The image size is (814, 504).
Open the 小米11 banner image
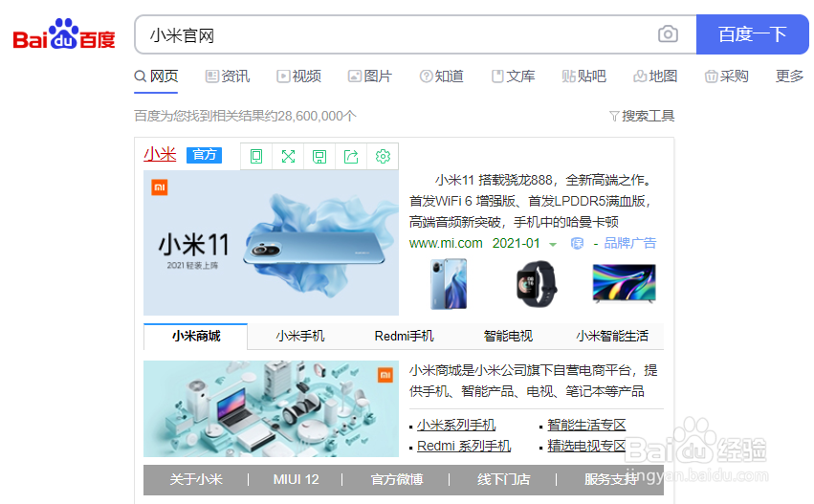[271, 243]
